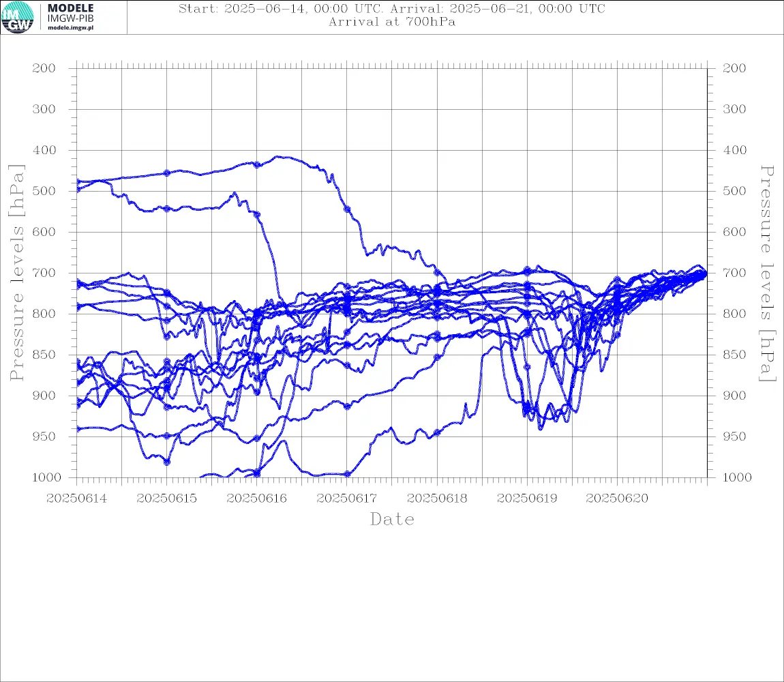
Task: Click the 'Arrival at 700hPa' subtitle
Action: tap(392, 22)
